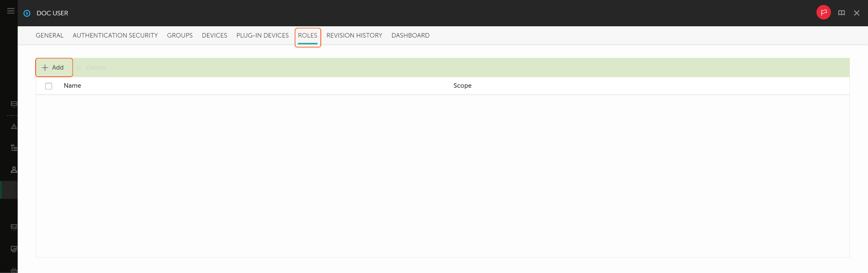Sort by the Name column header
This screenshot has width=868, height=273.
pyautogui.click(x=72, y=86)
